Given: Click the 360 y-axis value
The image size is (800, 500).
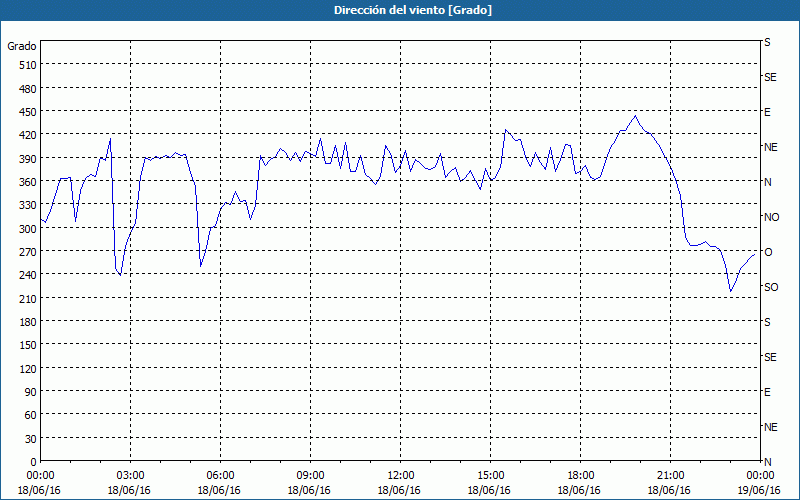Looking at the screenshot, I should [x=29, y=182].
